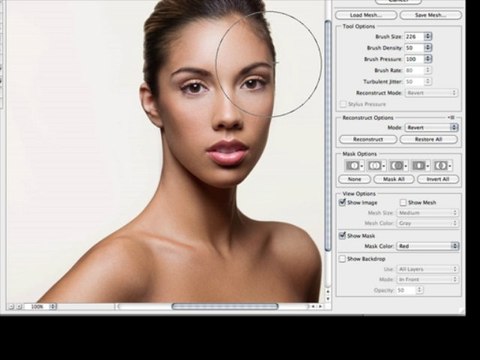Open the Replace Selection mask dropdown arrow
Screen dimensions: 480x360
tap(362, 166)
